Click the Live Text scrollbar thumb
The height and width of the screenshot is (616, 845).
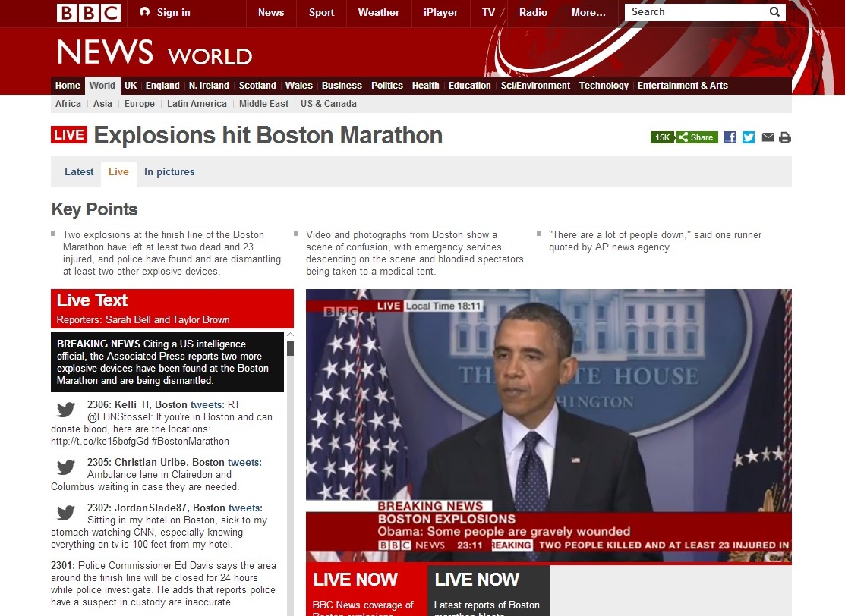pyautogui.click(x=290, y=348)
